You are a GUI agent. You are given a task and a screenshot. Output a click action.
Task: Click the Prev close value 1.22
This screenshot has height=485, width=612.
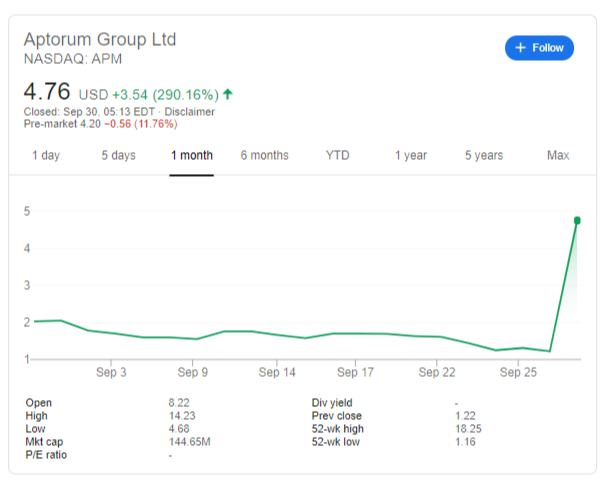465,416
